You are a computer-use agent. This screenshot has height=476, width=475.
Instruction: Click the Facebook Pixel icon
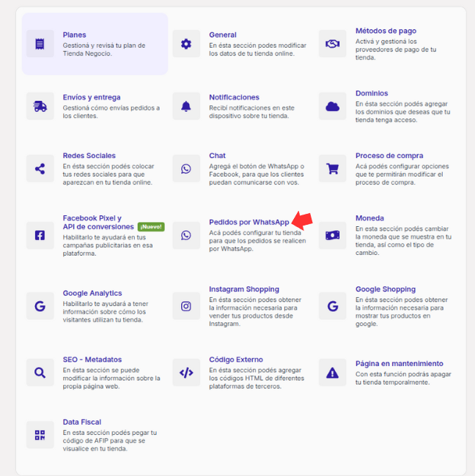pos(40,235)
